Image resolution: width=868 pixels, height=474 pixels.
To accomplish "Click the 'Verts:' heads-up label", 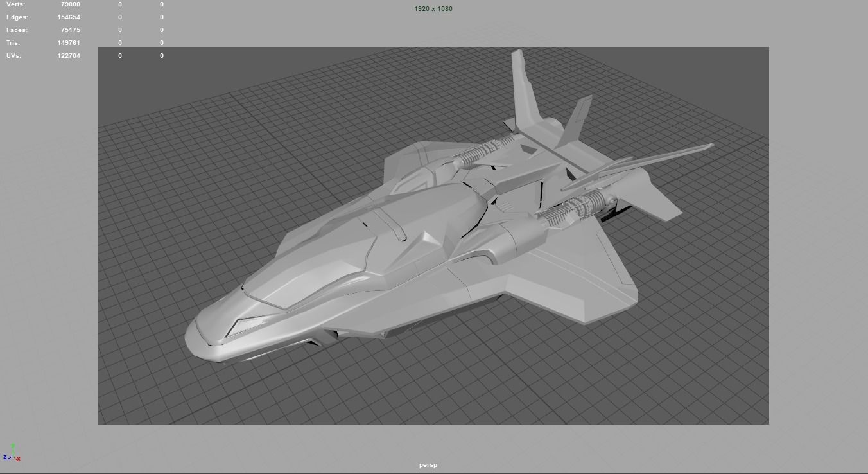I will (x=15, y=4).
